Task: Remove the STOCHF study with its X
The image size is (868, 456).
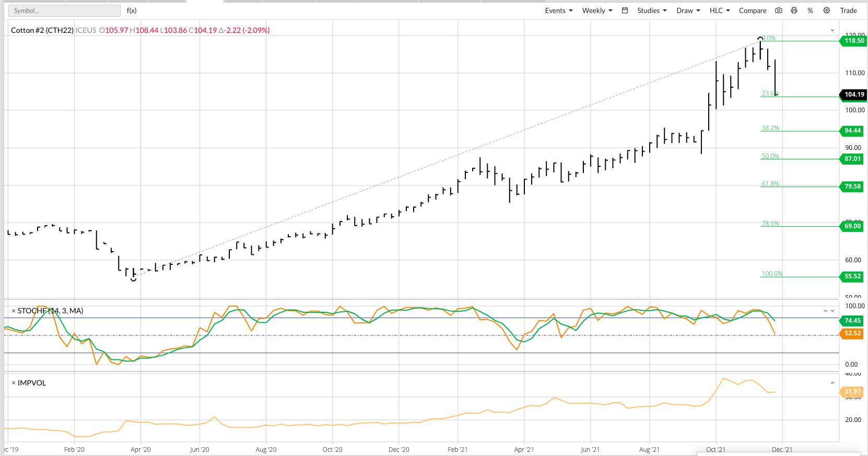Action: (x=14, y=311)
